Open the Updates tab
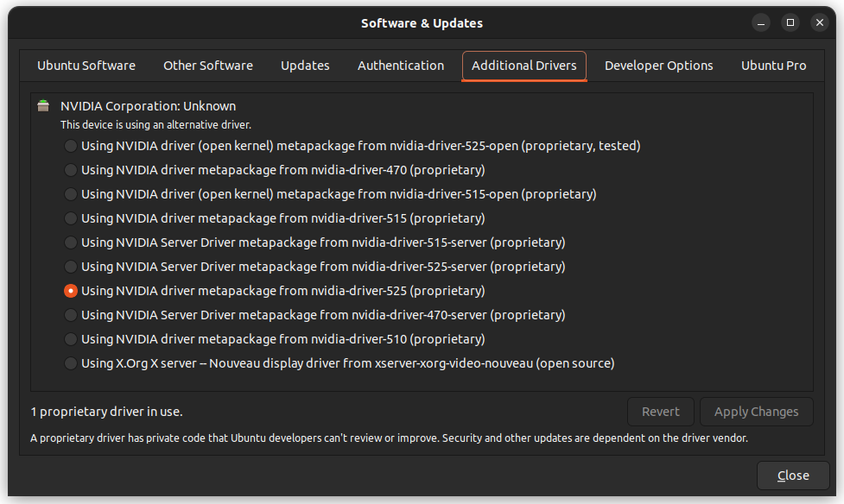844x504 pixels. (304, 65)
